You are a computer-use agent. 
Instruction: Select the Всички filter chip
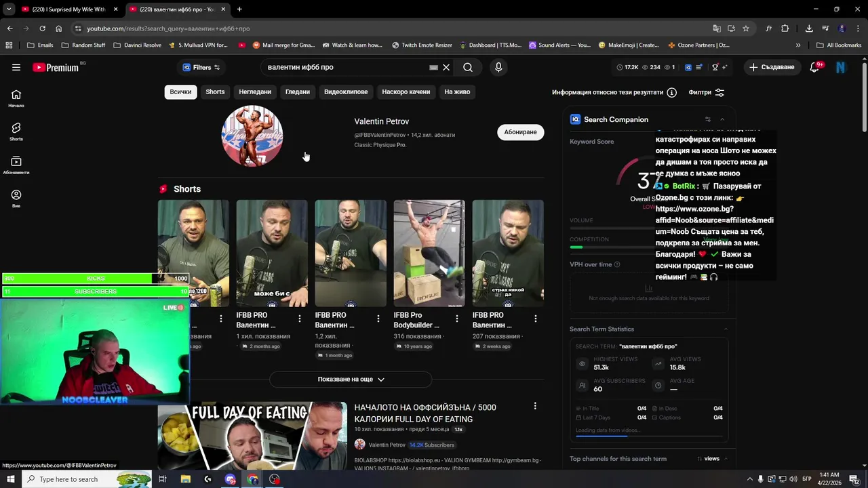[x=180, y=91]
